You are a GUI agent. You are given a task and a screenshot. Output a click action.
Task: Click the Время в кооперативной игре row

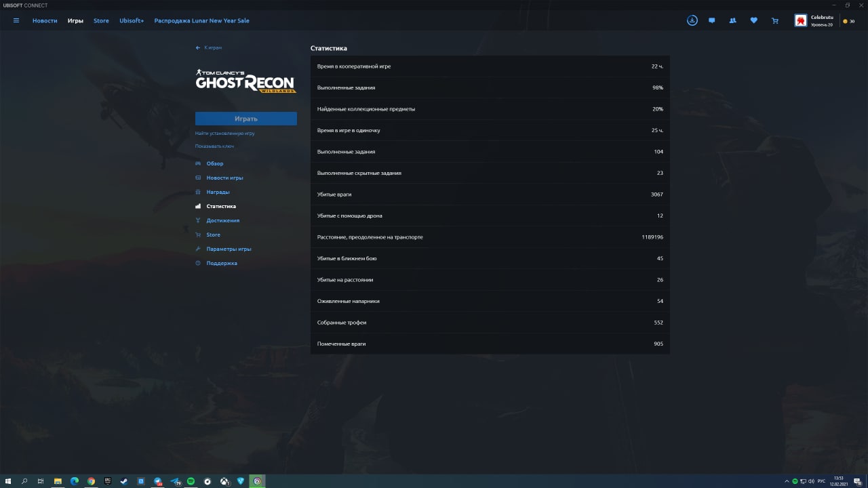[x=490, y=66]
